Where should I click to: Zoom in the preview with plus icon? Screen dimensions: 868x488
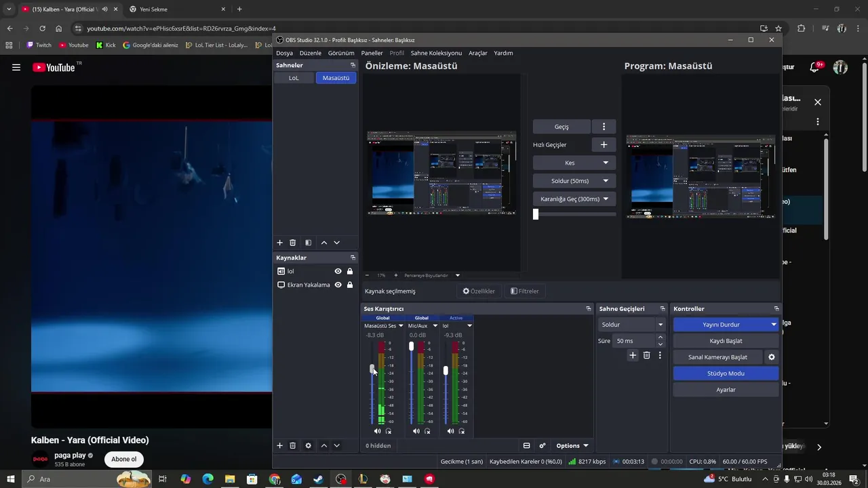pos(396,275)
